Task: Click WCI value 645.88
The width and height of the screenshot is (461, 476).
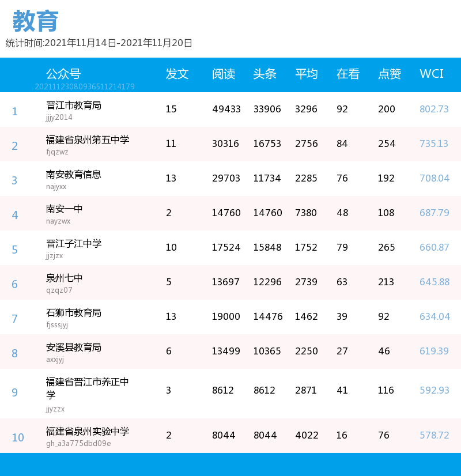Action: coord(434,282)
